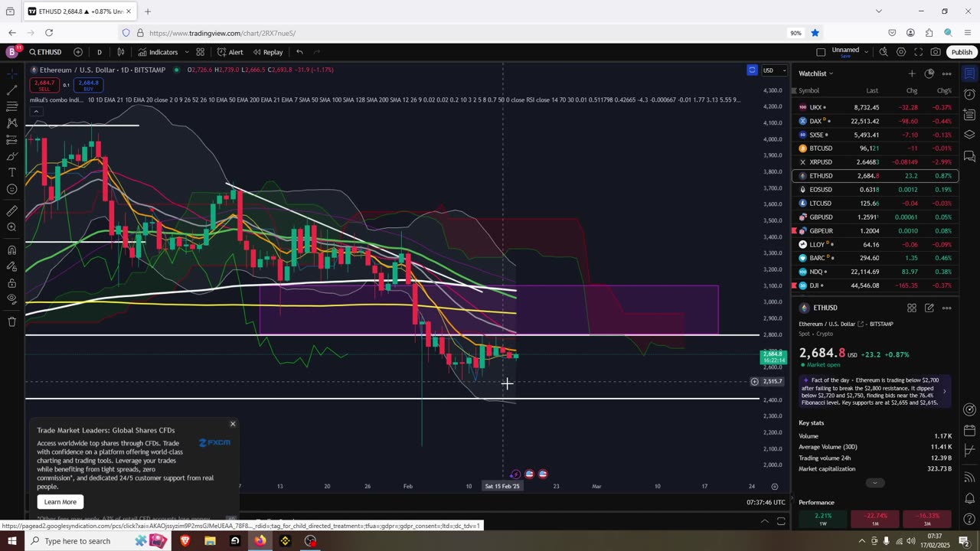
Task: Select the zoom in tool
Action: click(x=11, y=227)
